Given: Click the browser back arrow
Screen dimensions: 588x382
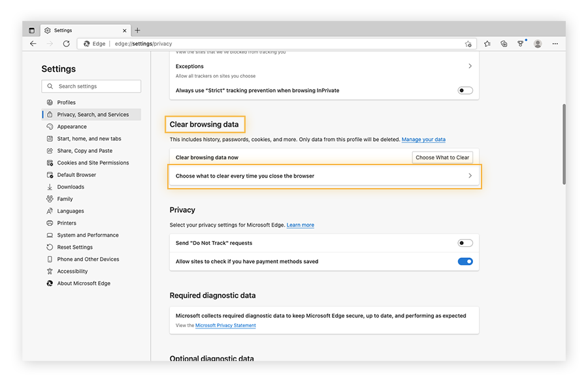Looking at the screenshot, I should coord(33,44).
